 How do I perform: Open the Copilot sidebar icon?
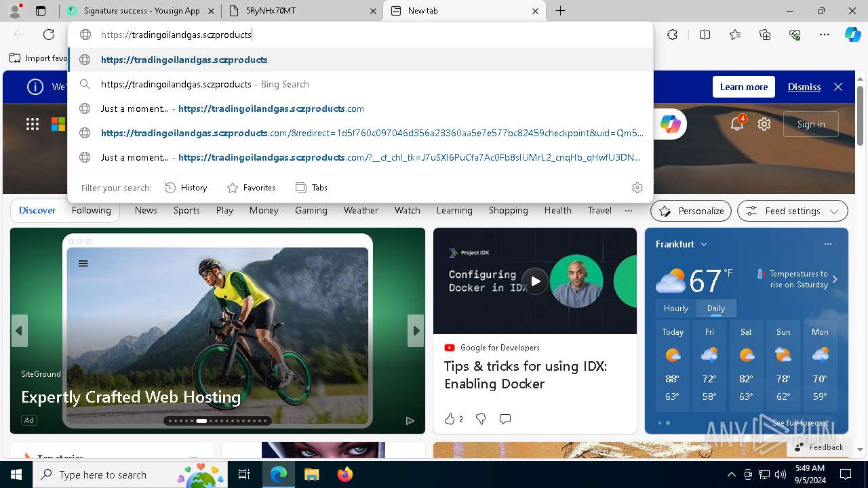coord(852,35)
